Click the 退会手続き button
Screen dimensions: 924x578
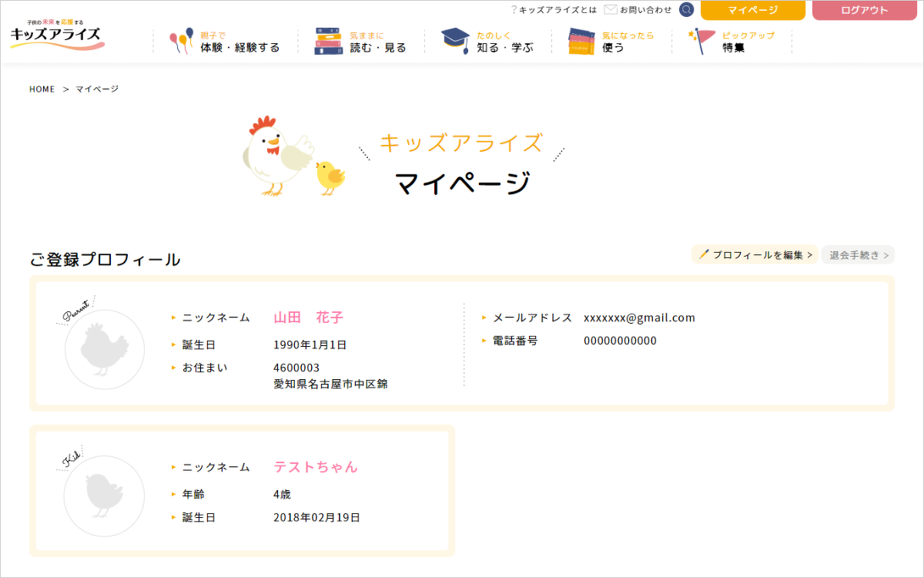[x=858, y=255]
